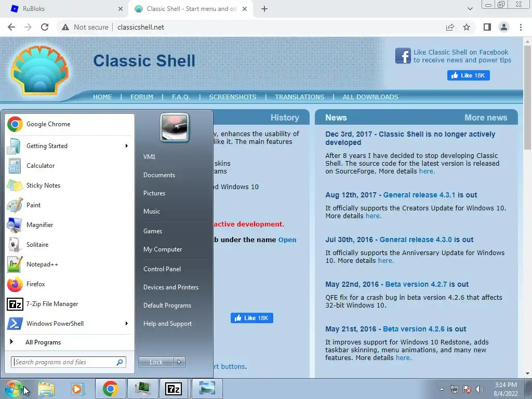This screenshot has height=399, width=532.
Task: Open Chrome tab search dropdown
Action: (470, 9)
